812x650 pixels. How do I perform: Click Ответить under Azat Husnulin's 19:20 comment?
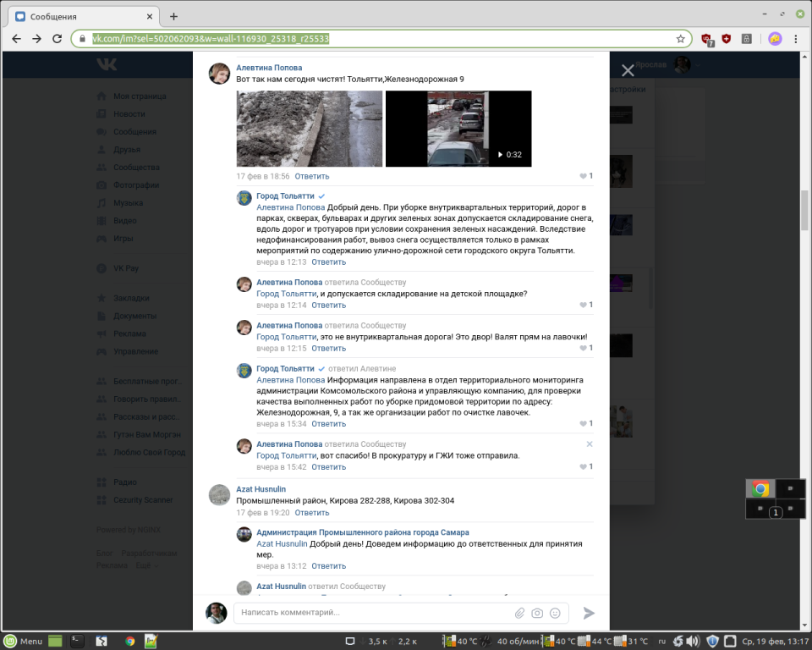pyautogui.click(x=311, y=512)
